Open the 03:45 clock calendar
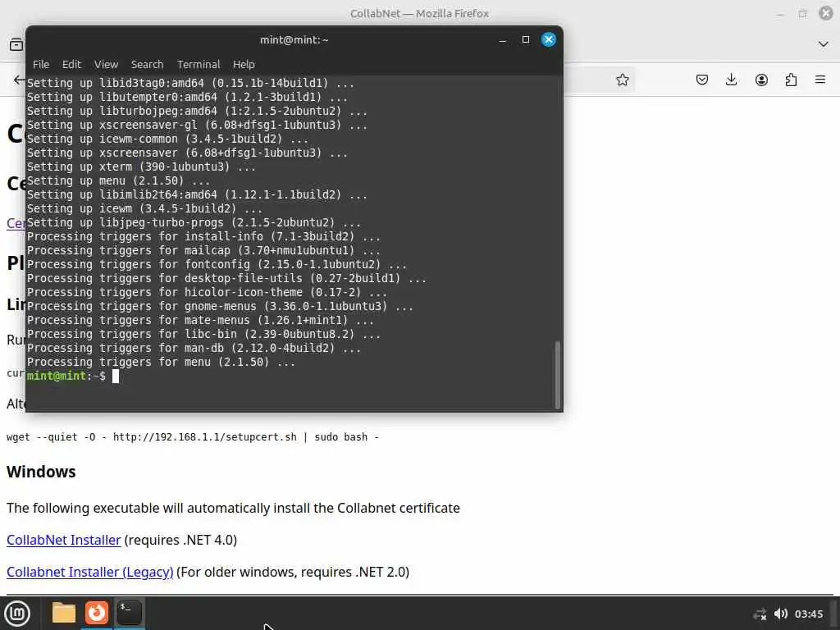The height and width of the screenshot is (630, 840). (808, 614)
